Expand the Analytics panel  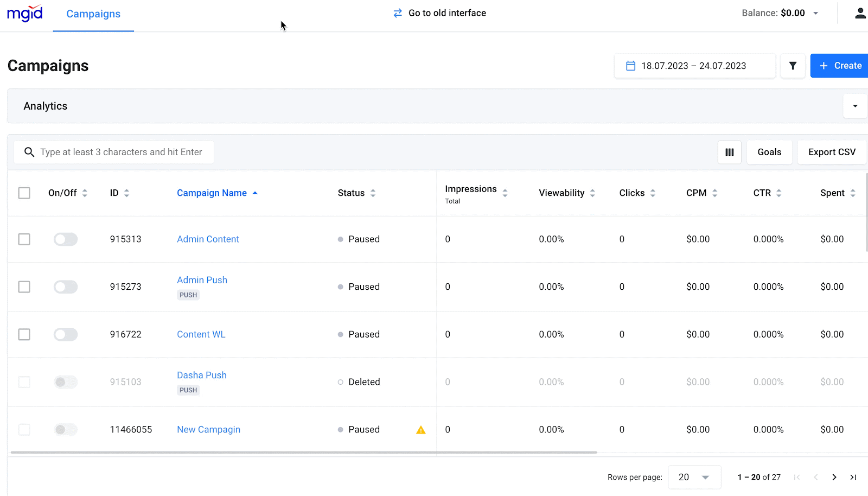(x=855, y=106)
